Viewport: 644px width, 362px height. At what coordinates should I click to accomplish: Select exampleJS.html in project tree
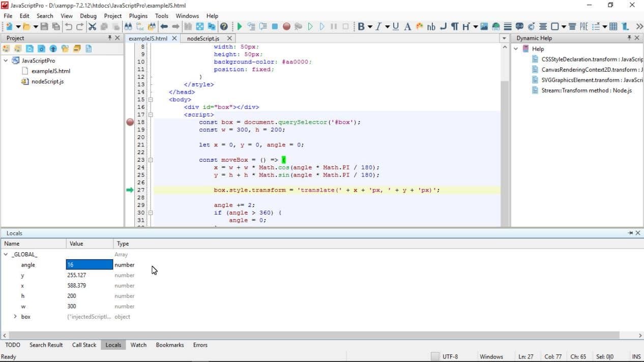50,71
